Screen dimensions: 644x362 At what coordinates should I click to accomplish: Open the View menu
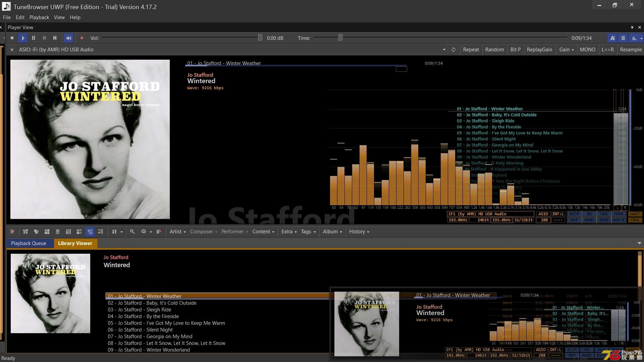coord(59,17)
